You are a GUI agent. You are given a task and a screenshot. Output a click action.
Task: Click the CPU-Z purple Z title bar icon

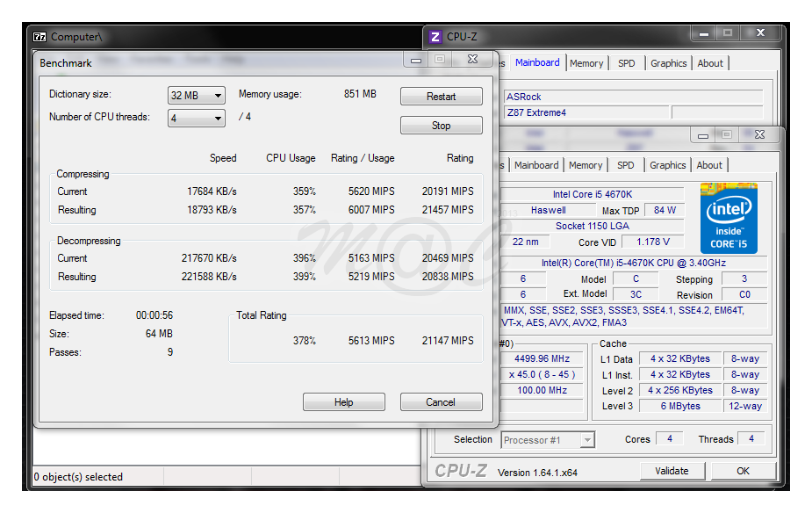coord(435,37)
